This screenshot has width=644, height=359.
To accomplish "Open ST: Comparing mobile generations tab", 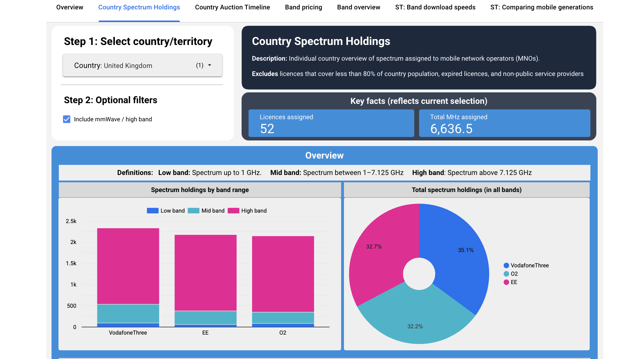I will pyautogui.click(x=542, y=7).
